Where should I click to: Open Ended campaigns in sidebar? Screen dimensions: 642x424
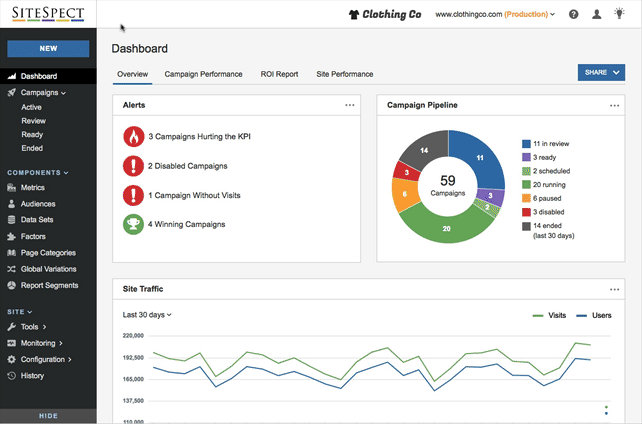pos(32,148)
